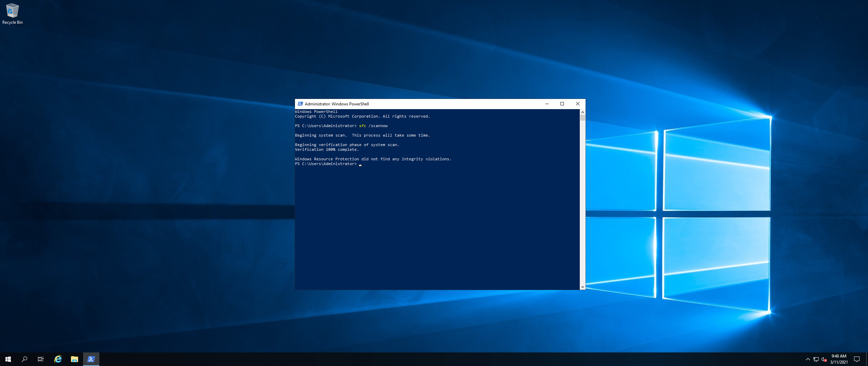868x366 pixels.
Task: Open the muted volume tray icon
Action: click(824, 359)
